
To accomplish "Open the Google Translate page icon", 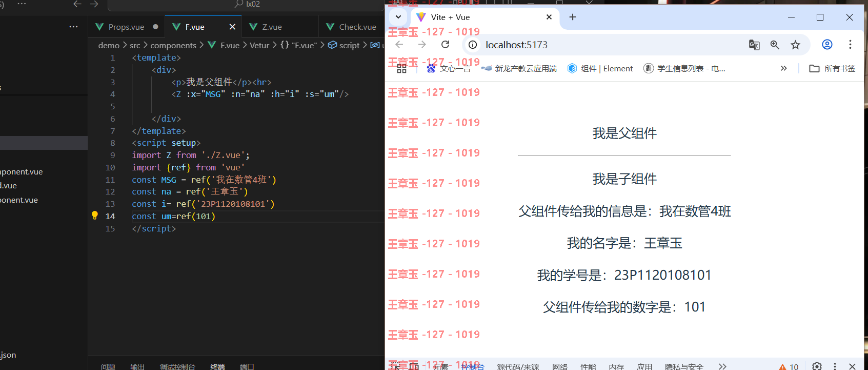I will tap(754, 45).
